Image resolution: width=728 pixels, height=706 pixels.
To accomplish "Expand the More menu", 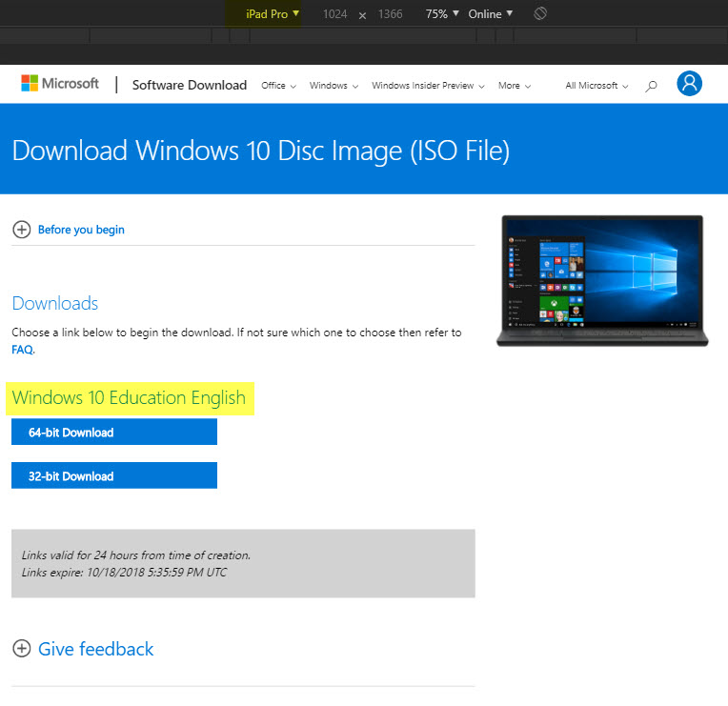I will coord(515,86).
